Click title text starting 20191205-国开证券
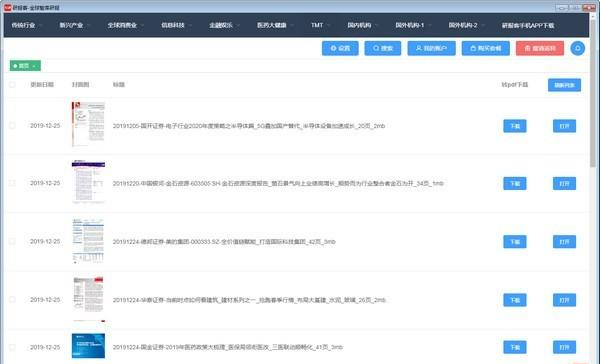 click(249, 126)
